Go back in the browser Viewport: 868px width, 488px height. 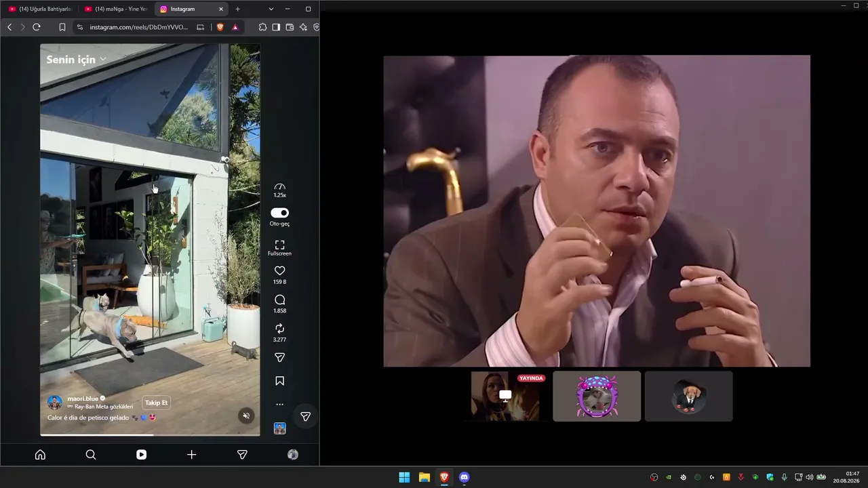click(x=9, y=27)
